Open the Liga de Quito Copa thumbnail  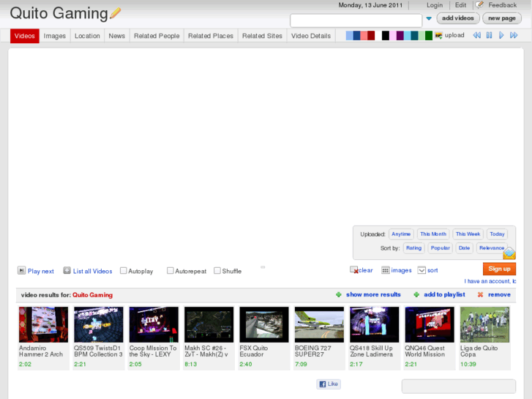click(x=485, y=324)
